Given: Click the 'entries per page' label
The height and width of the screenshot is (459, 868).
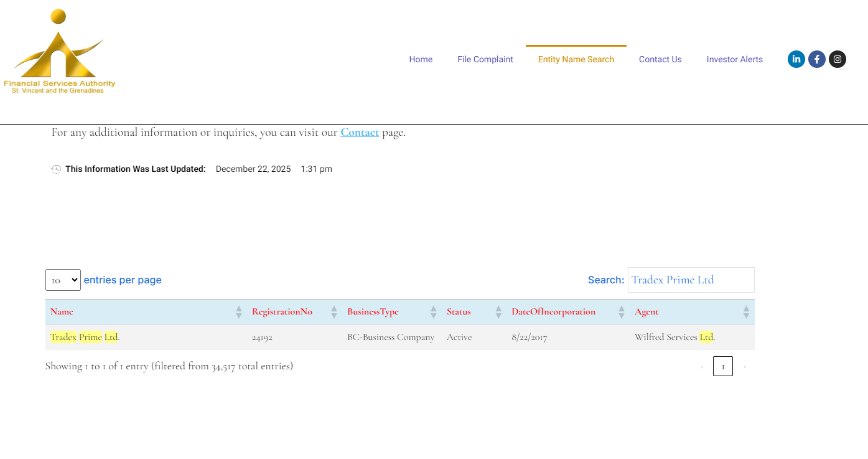Looking at the screenshot, I should point(123,280).
